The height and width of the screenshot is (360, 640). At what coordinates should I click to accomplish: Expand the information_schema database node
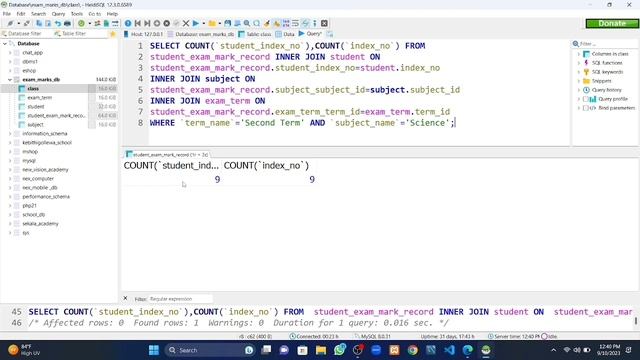pyautogui.click(x=10, y=134)
